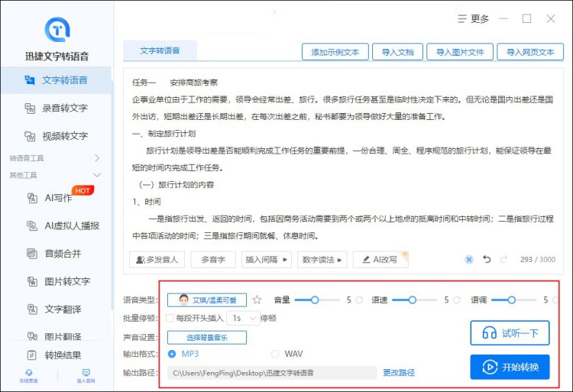This screenshot has height=392, width=573.
Task: Click the 293 / 3000 character count
Action: 538,259
